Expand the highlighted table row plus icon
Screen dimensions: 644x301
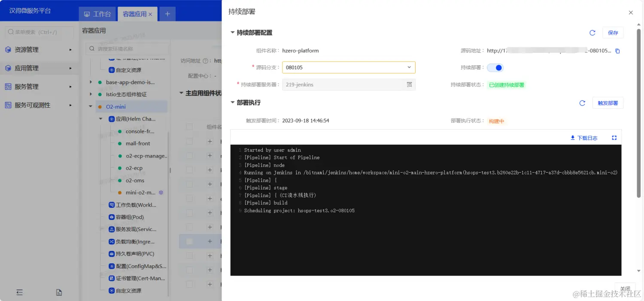click(x=210, y=241)
